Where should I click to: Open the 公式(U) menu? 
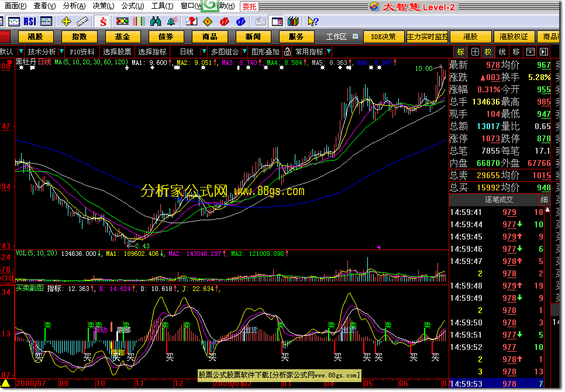tap(133, 6)
